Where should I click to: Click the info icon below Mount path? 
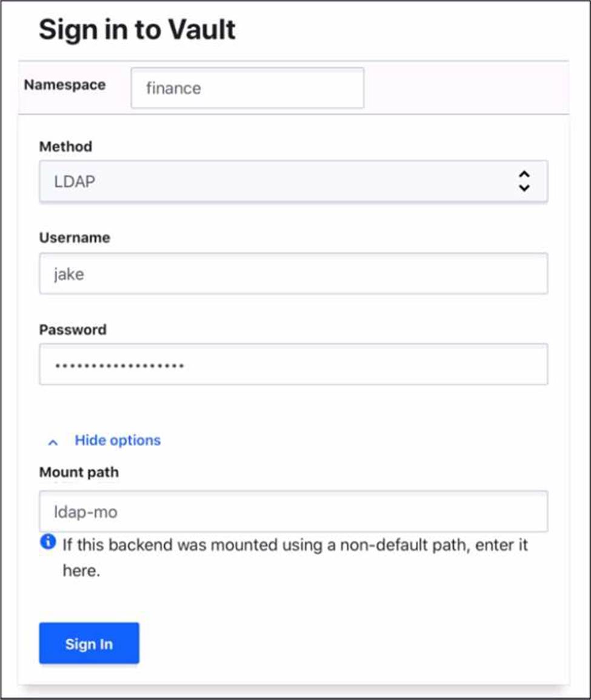click(48, 542)
